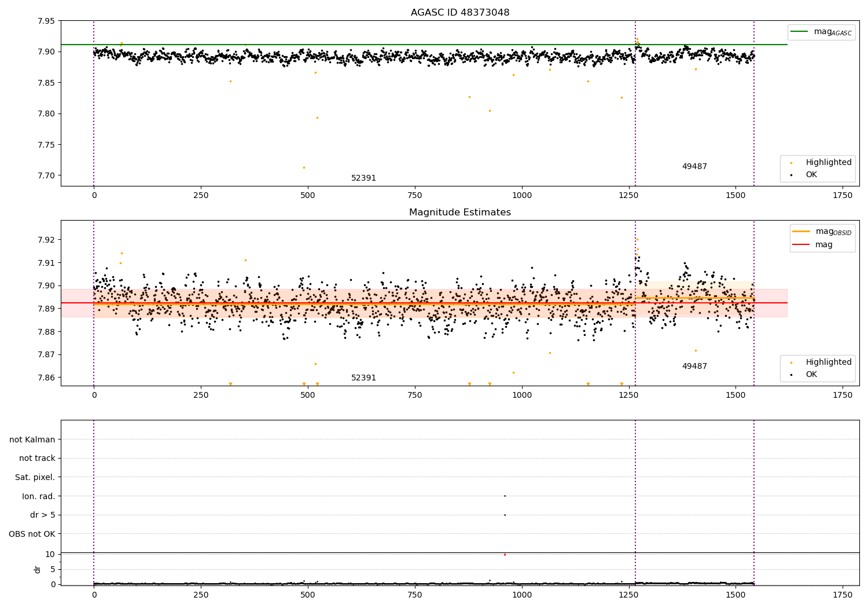This screenshot has width=868, height=608.
Task: Click the Ion. rad. flag dot
Action: (505, 496)
